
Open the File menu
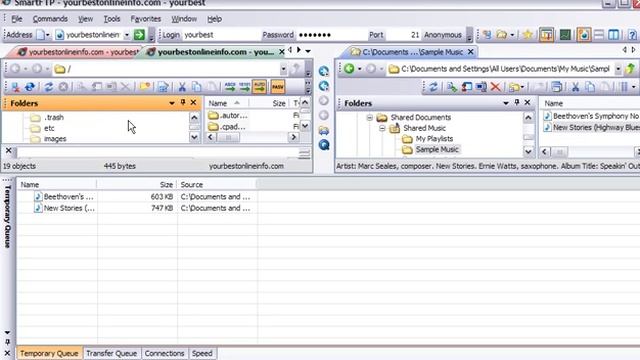point(17,19)
